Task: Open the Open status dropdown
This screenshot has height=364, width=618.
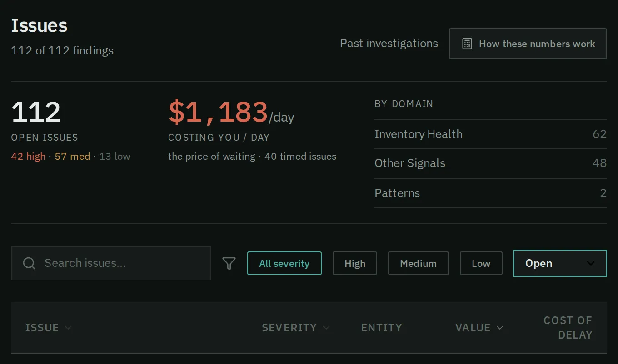Action: tap(560, 263)
